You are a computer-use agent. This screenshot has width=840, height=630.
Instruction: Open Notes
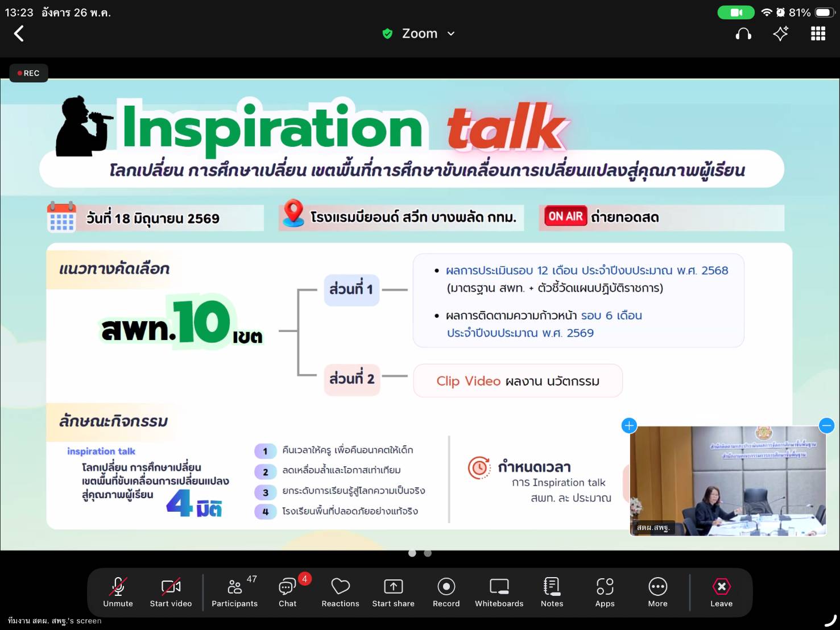pos(552,592)
